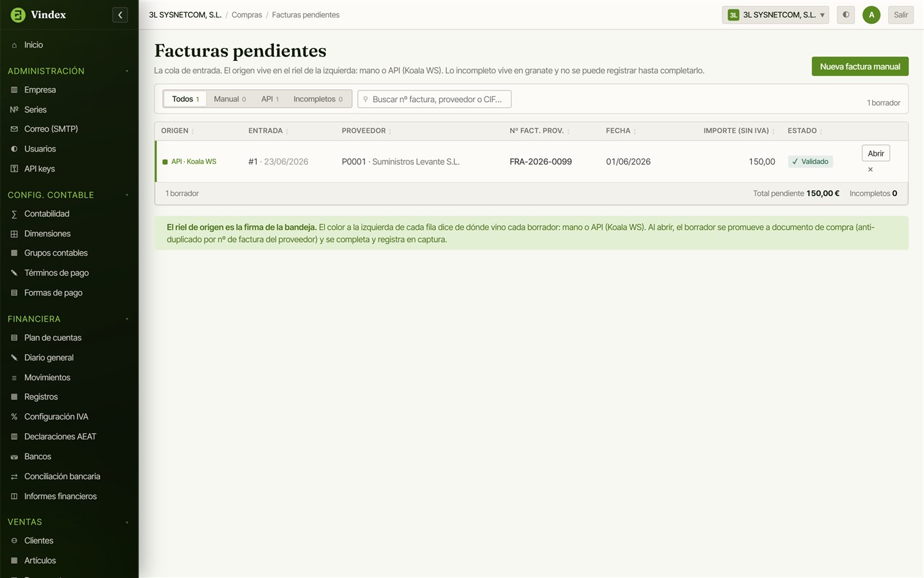
Task: Click the Dimensiones grid icon
Action: pyautogui.click(x=14, y=234)
